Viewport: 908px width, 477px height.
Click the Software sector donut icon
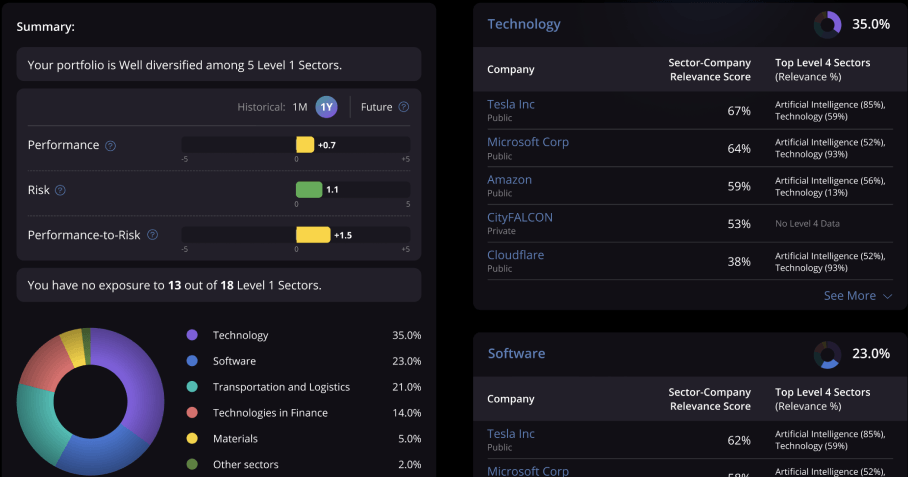(x=828, y=354)
